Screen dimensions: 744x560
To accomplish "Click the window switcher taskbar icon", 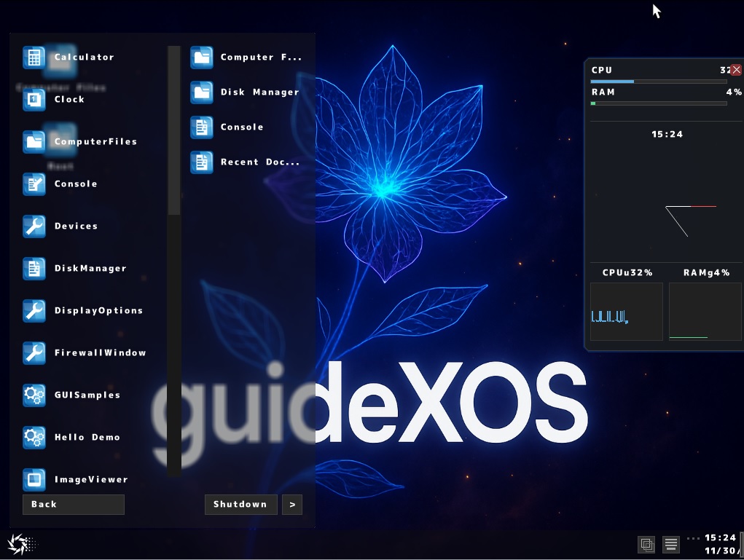I will [x=646, y=544].
